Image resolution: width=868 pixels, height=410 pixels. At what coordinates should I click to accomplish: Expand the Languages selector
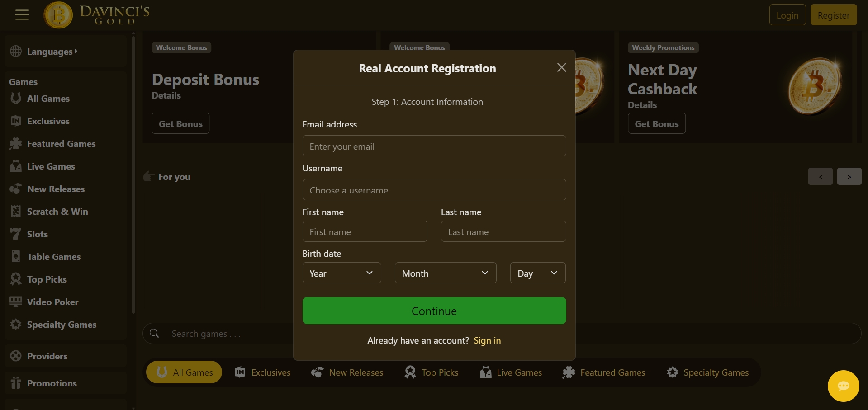tap(52, 52)
